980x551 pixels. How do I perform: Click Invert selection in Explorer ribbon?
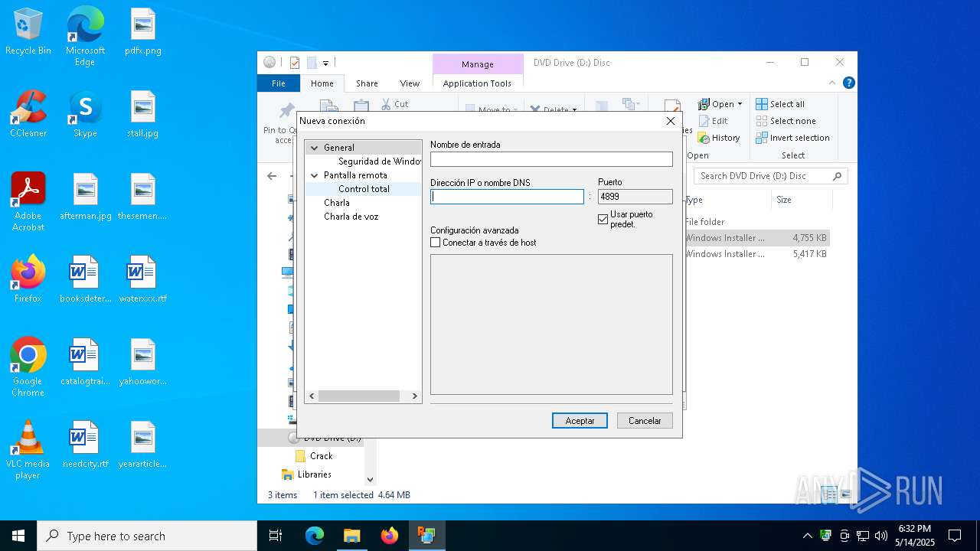(x=792, y=138)
